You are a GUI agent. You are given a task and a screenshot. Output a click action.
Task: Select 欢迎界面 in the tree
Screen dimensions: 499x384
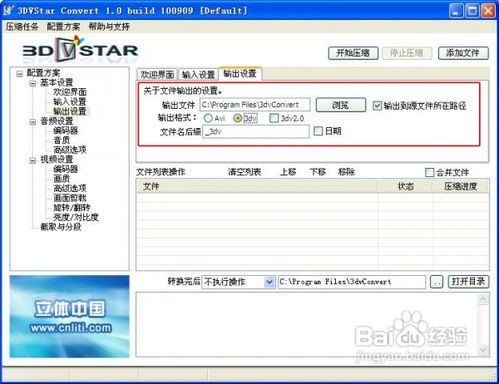[70, 92]
